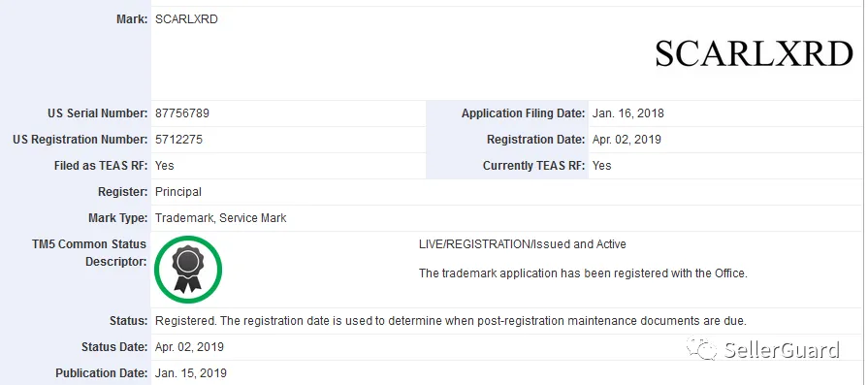Click the Currently TEAS RF label
The height and width of the screenshot is (385, 868).
click(534, 166)
